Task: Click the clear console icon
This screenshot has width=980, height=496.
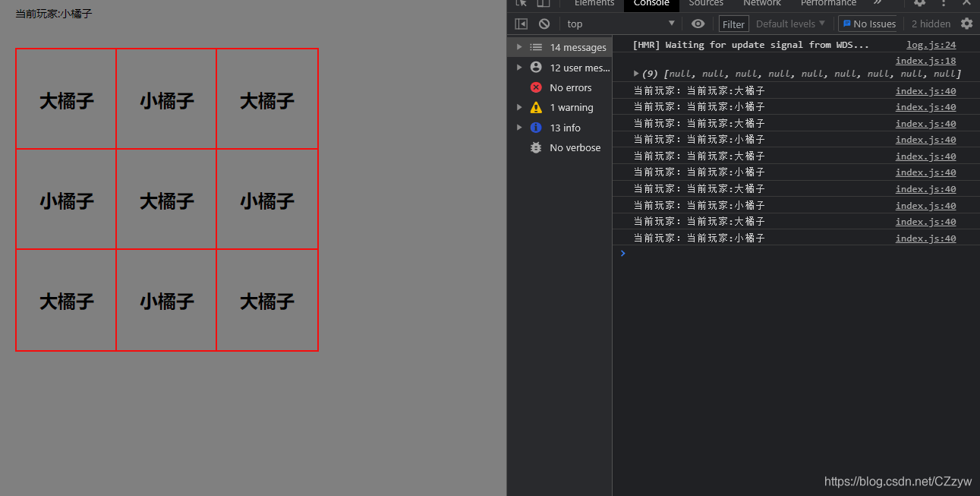Action: click(544, 24)
